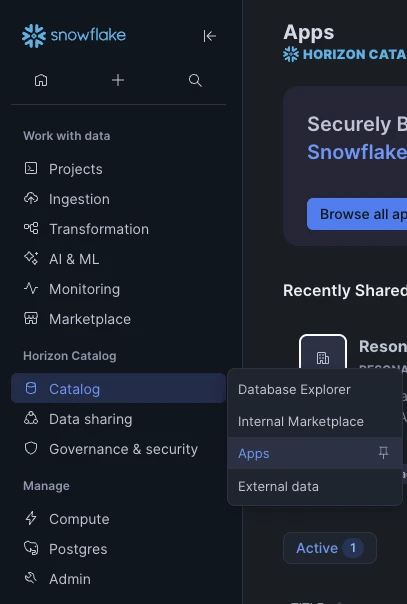Click the Postgres elephant icon
Viewport: 407px width, 604px height.
pyautogui.click(x=31, y=548)
